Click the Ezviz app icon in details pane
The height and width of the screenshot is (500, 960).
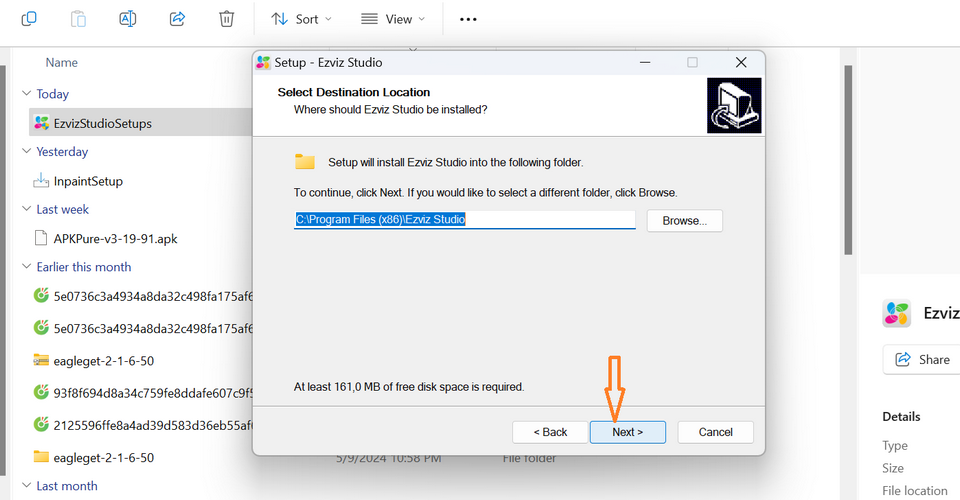(x=897, y=313)
